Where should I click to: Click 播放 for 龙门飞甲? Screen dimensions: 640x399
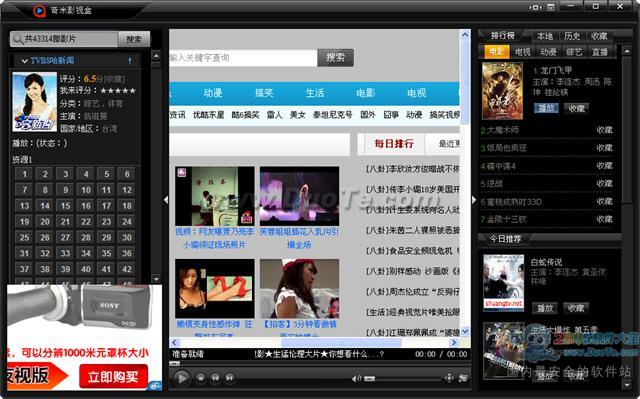click(546, 108)
